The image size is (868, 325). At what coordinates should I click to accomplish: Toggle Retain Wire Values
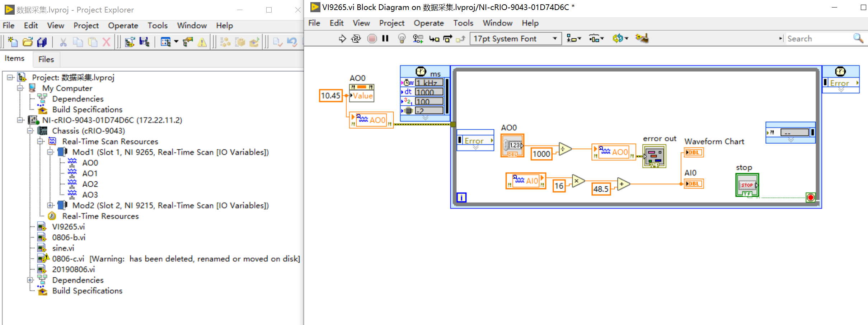pyautogui.click(x=417, y=38)
